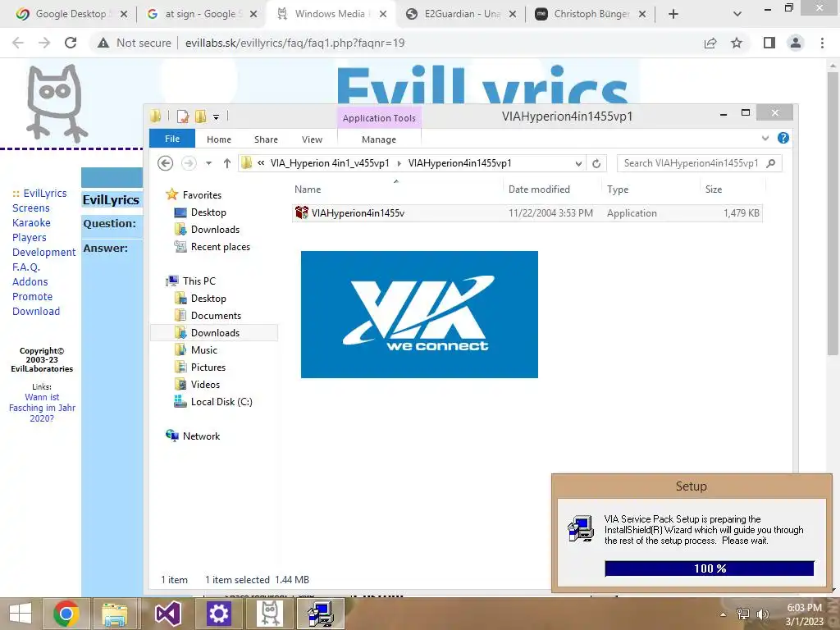
Task: Show hidden system tray icons
Action: pos(724,614)
